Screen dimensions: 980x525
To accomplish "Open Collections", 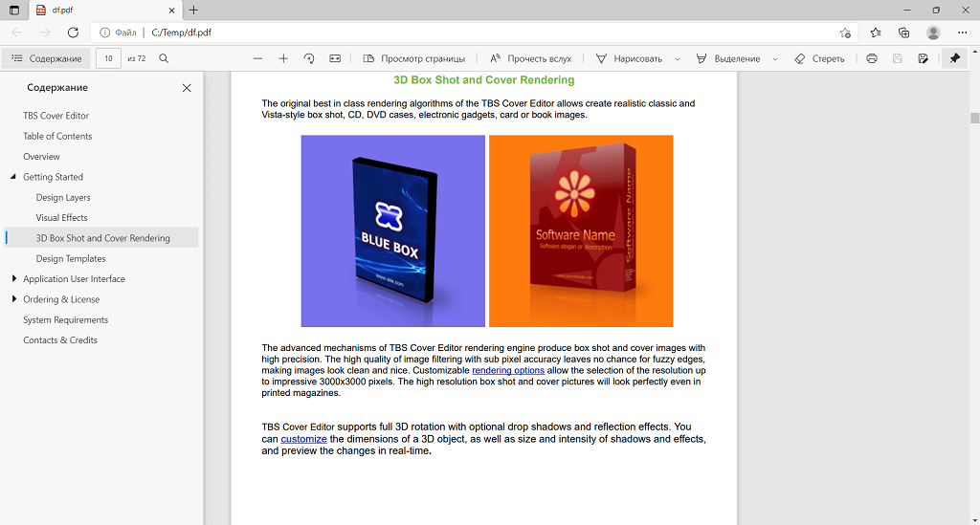I will coord(903,33).
